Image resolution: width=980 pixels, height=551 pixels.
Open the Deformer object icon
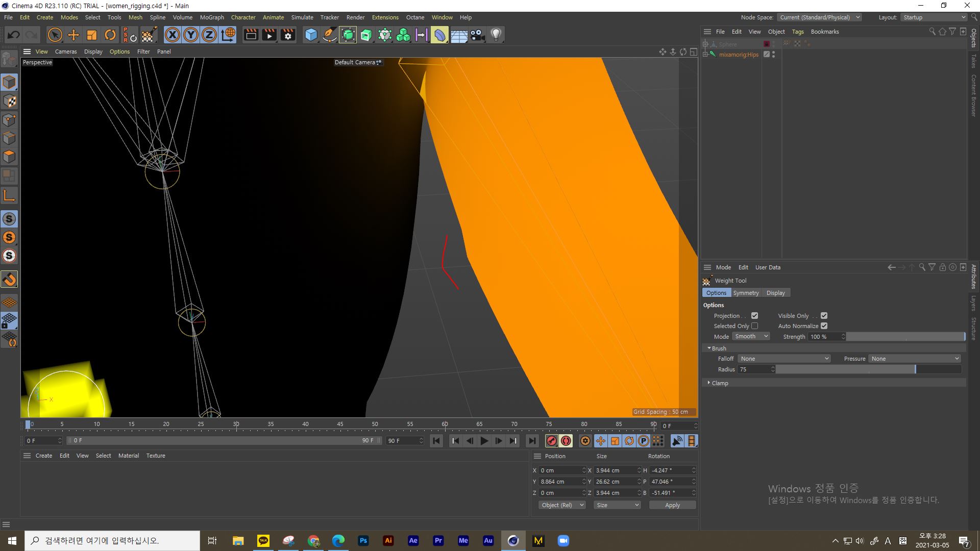pyautogui.click(x=439, y=35)
